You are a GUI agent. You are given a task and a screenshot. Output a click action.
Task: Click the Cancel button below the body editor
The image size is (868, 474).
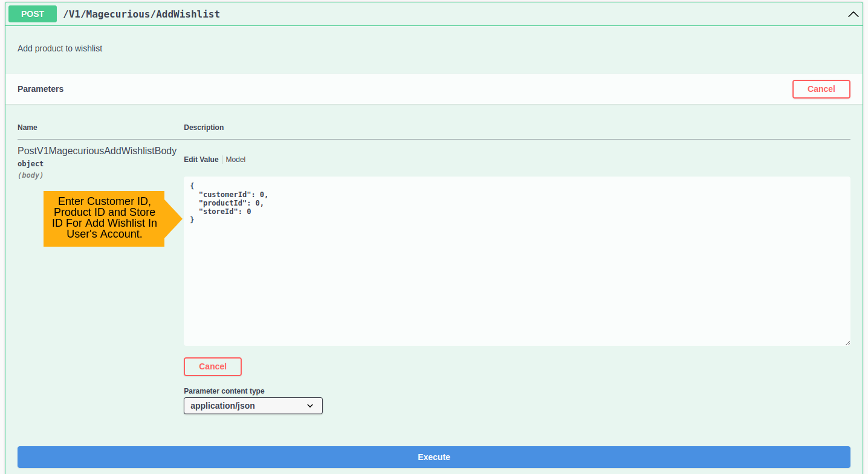pyautogui.click(x=212, y=366)
